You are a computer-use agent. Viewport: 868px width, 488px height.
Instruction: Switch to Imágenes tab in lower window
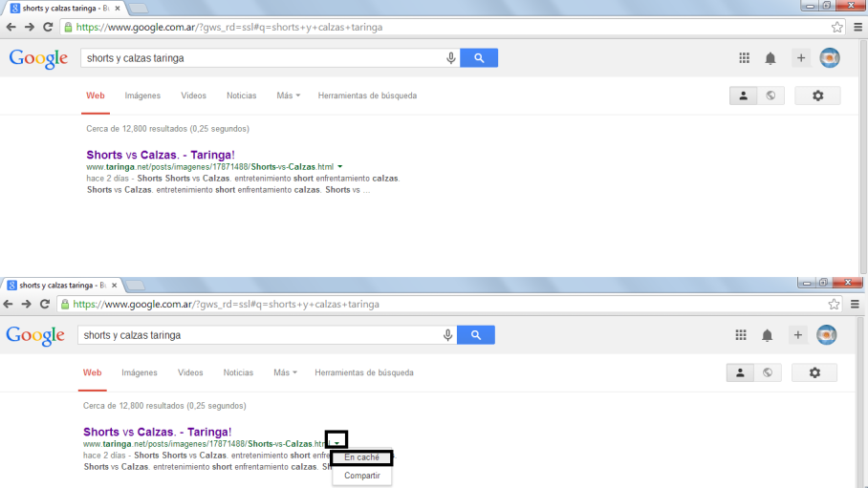point(139,372)
